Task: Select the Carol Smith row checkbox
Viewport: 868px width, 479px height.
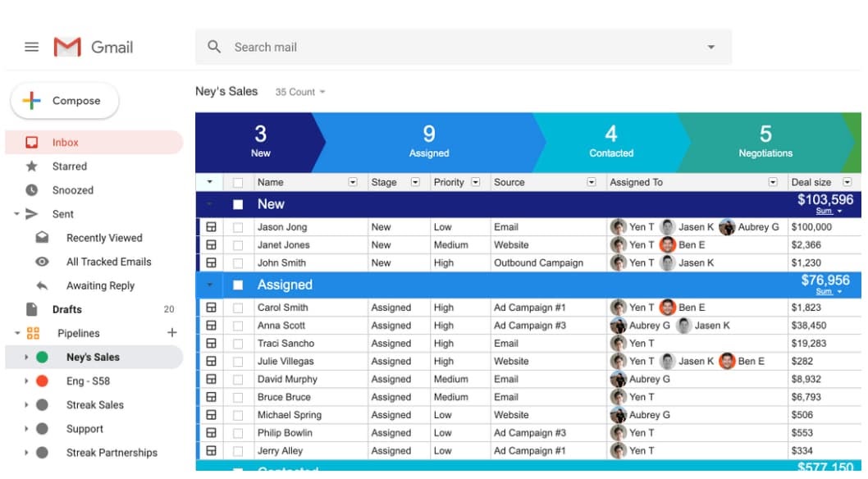Action: click(x=238, y=308)
